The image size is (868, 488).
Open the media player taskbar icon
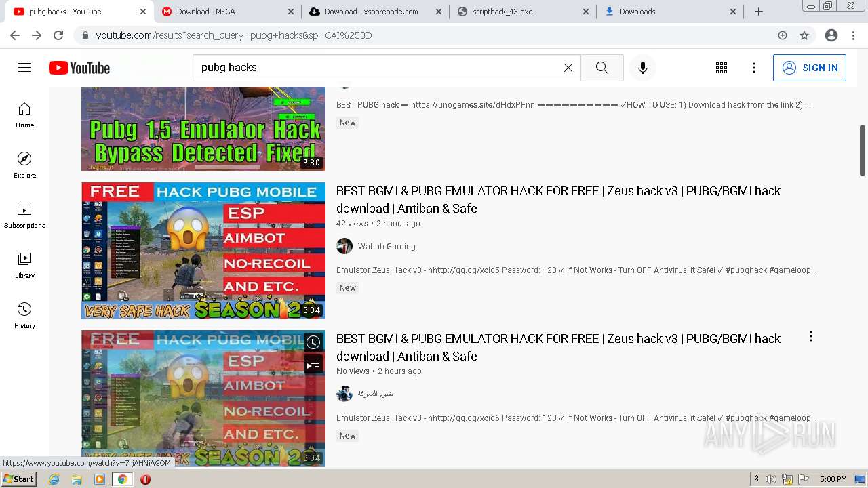click(100, 479)
